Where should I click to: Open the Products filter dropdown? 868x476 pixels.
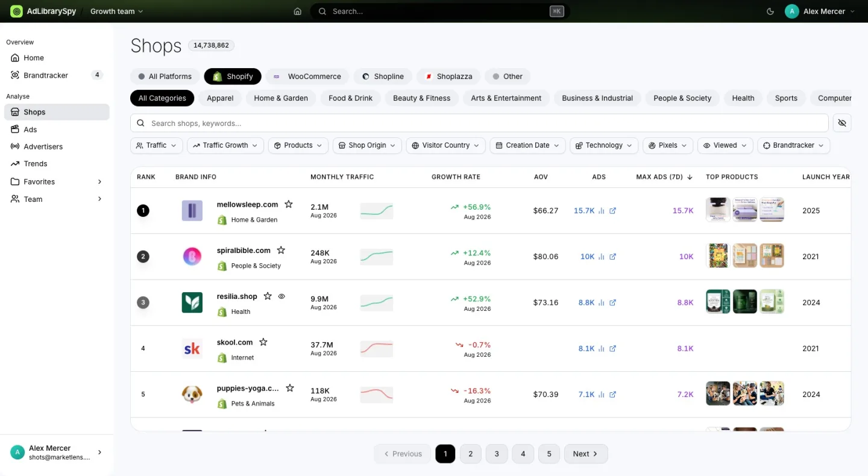click(298, 145)
